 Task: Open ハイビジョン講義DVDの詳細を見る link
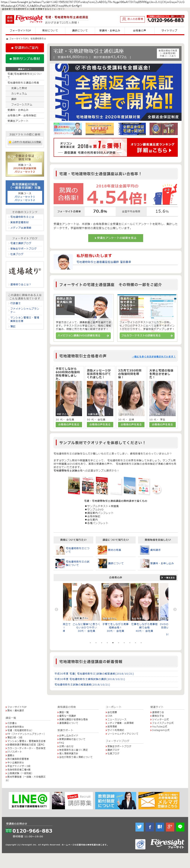(x=83, y=335)
